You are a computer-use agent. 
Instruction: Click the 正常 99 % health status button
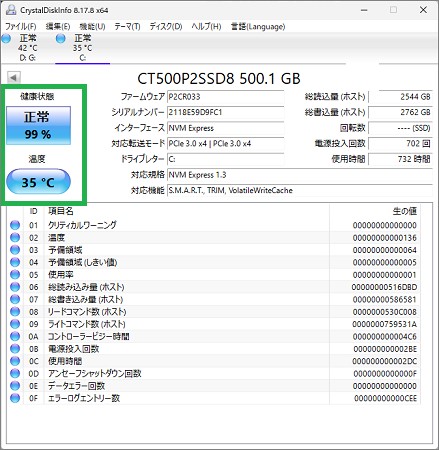click(x=38, y=125)
